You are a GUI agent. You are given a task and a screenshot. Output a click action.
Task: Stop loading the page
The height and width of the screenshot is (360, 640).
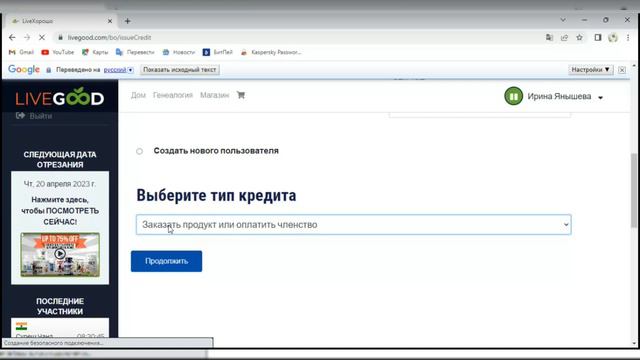tap(42, 38)
